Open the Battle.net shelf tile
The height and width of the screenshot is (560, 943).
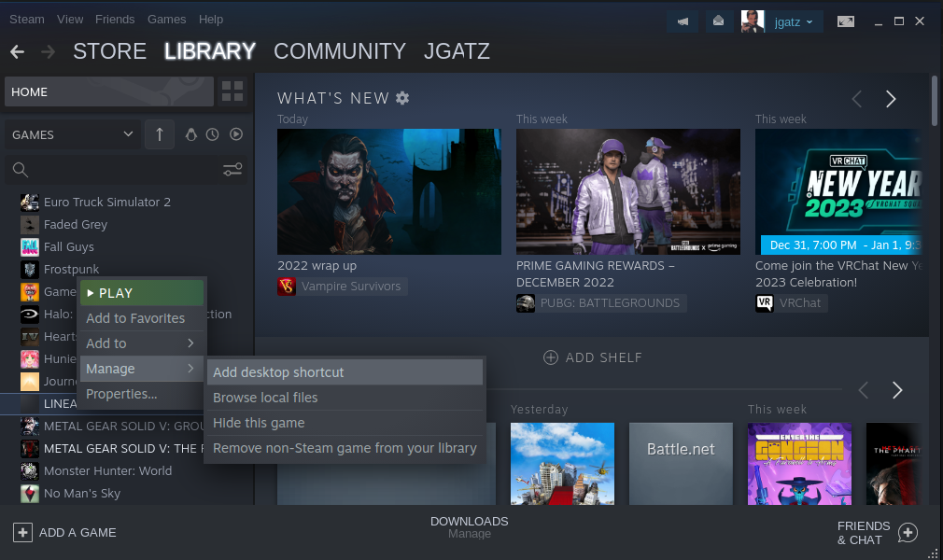(681, 463)
